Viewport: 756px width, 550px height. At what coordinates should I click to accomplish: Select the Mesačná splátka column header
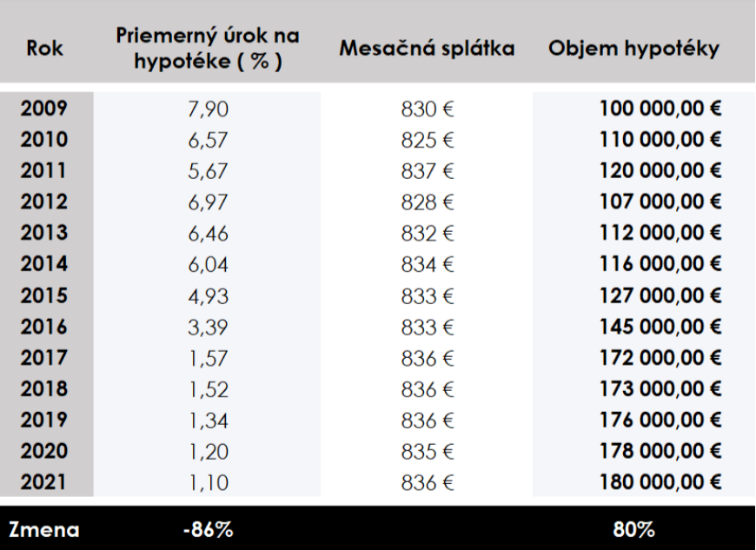click(x=427, y=50)
